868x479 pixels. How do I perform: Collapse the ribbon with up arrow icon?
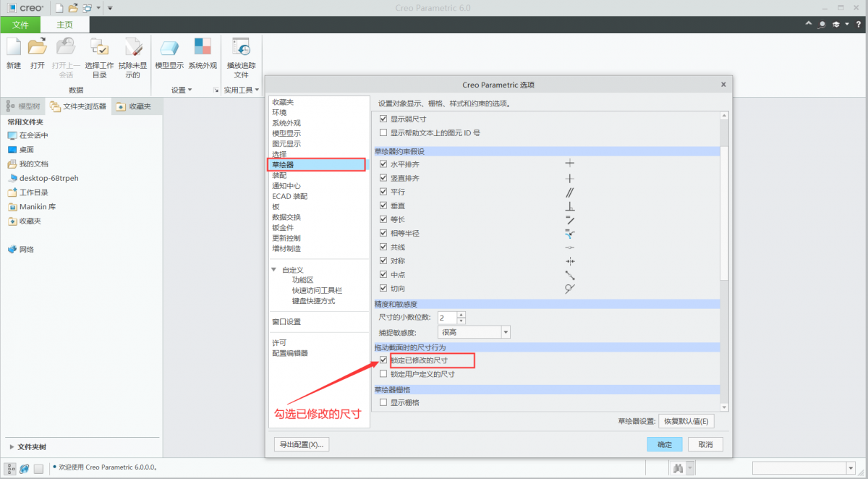click(x=809, y=24)
